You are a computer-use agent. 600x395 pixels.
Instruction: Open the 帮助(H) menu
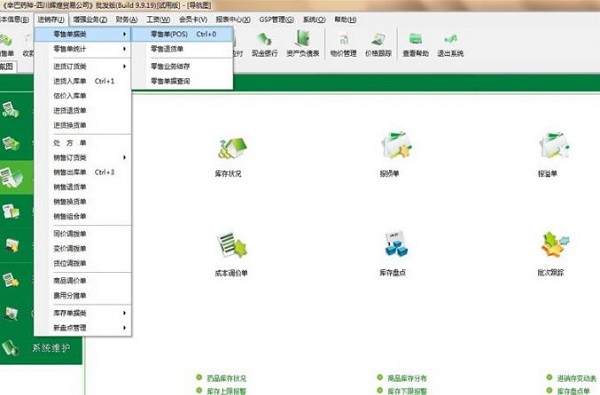click(x=345, y=19)
